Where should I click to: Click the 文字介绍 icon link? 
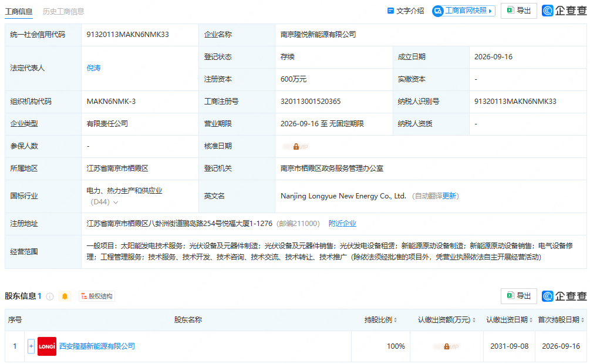tap(406, 11)
